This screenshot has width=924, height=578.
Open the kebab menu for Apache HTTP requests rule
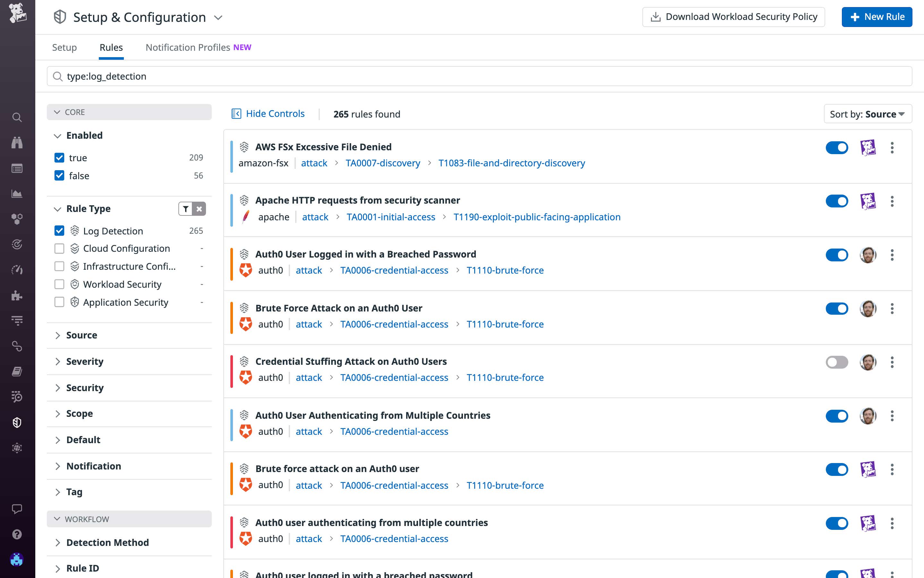pyautogui.click(x=892, y=201)
